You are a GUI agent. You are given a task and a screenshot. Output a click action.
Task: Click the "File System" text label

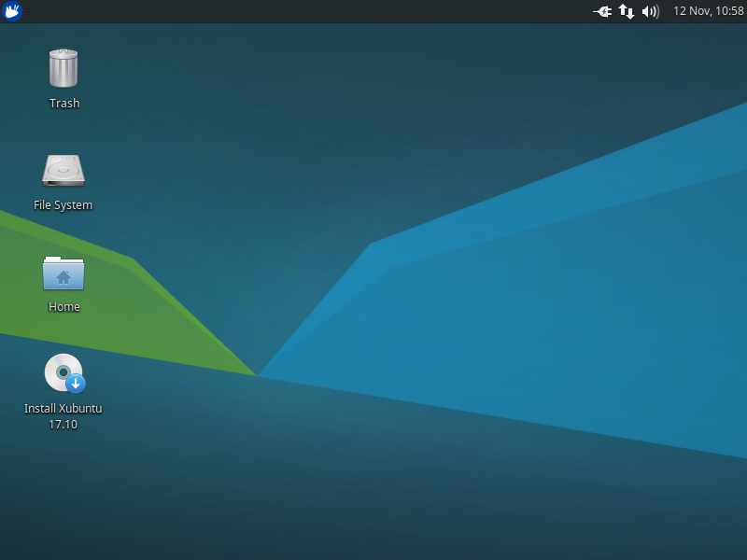[63, 205]
